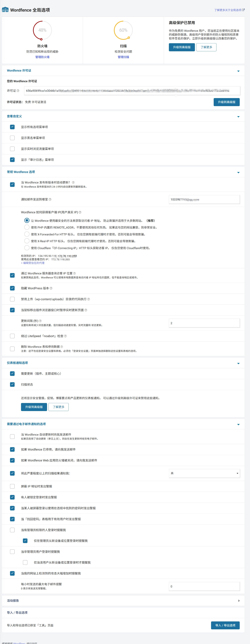The image size is (250, 644).
Task: Uncheck 显示所有选项菜单项
Action: [x=12, y=127]
